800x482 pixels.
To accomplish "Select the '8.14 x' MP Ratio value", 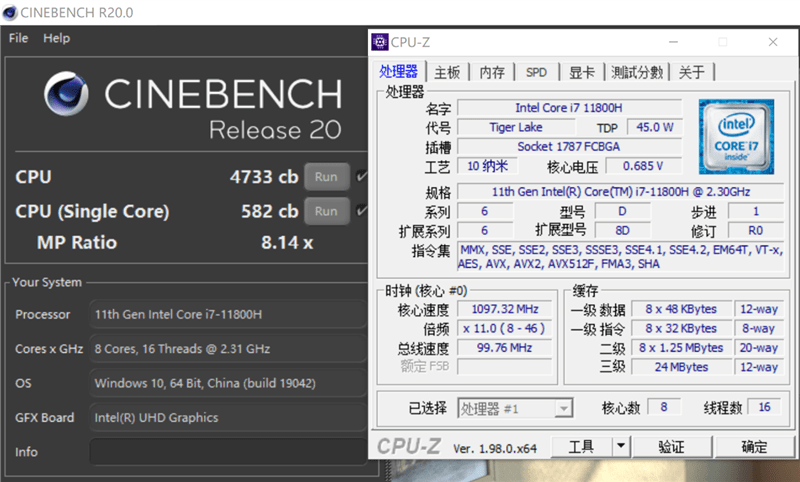I will [287, 243].
